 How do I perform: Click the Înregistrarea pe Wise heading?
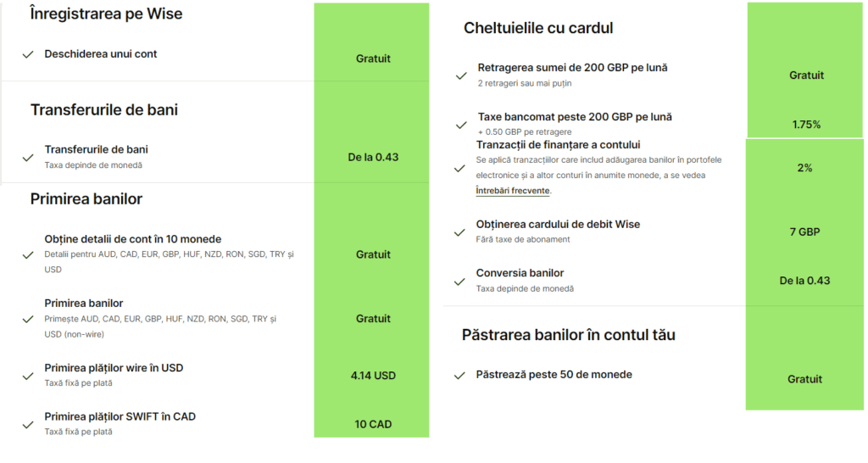(x=106, y=14)
